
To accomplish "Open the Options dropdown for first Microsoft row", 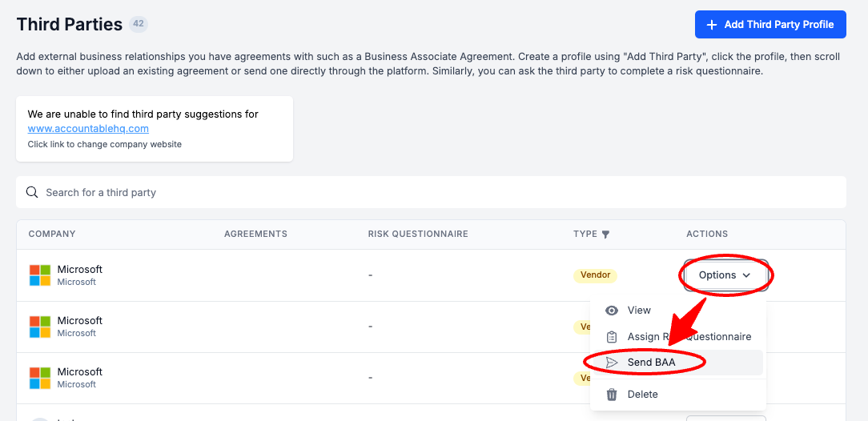I will 725,275.
